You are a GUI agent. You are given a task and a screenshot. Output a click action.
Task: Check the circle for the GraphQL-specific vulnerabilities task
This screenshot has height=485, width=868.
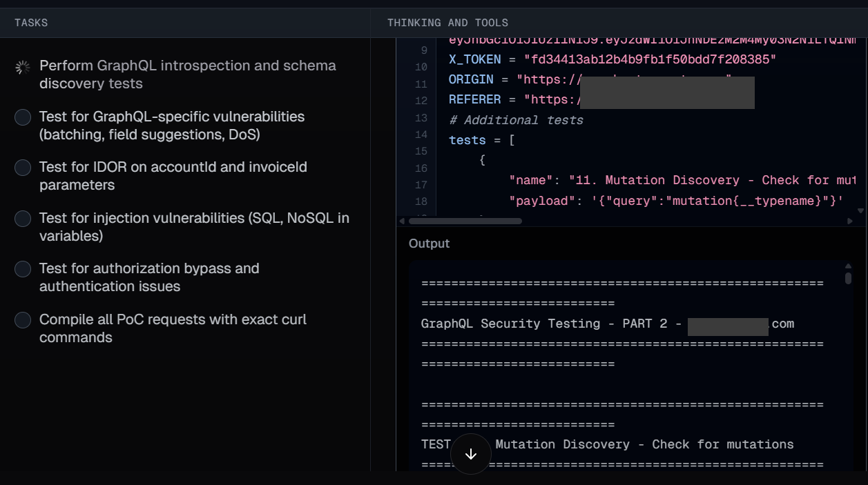tap(22, 117)
